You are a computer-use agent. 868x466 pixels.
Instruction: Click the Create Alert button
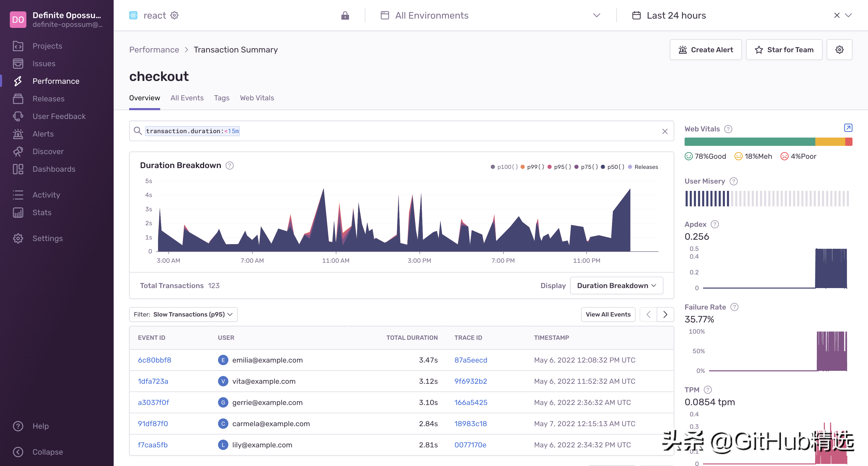[x=706, y=50]
